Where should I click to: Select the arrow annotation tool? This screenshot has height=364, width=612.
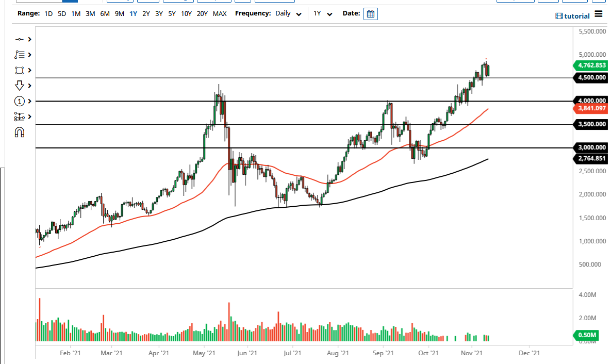pos(20,86)
